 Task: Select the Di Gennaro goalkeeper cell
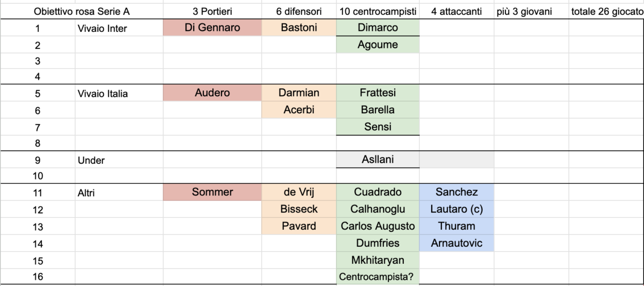212,28
